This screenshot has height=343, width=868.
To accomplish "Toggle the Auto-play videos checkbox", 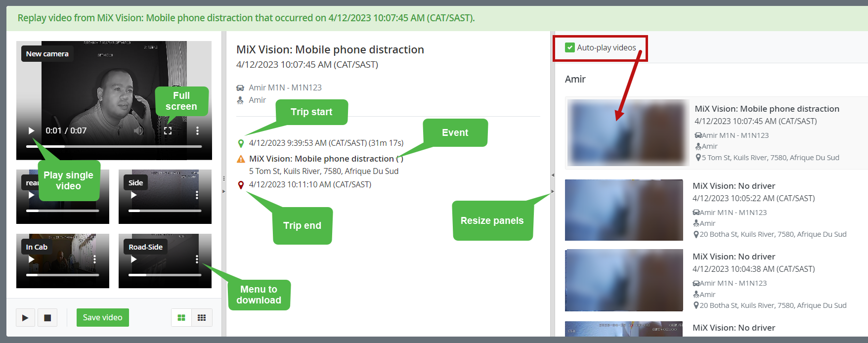I will 570,47.
